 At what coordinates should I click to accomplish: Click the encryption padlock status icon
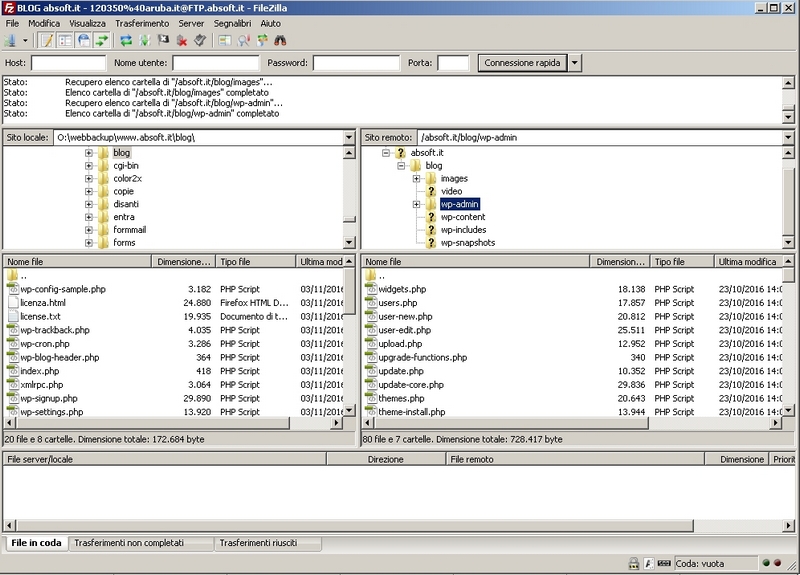pos(634,563)
